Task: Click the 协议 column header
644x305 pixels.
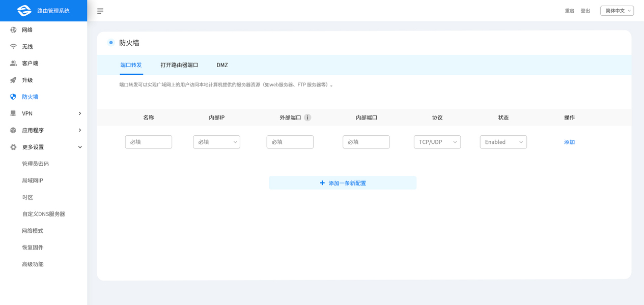Action: click(437, 117)
